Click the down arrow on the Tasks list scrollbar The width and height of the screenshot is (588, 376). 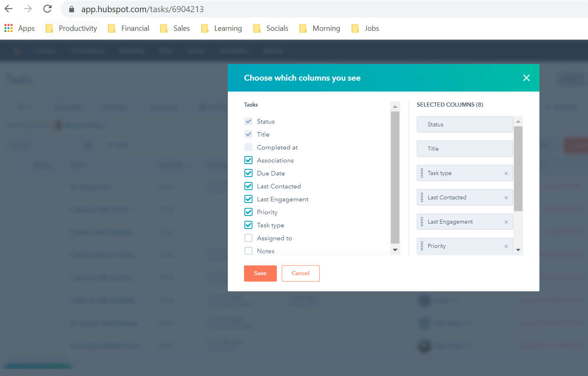click(x=395, y=250)
